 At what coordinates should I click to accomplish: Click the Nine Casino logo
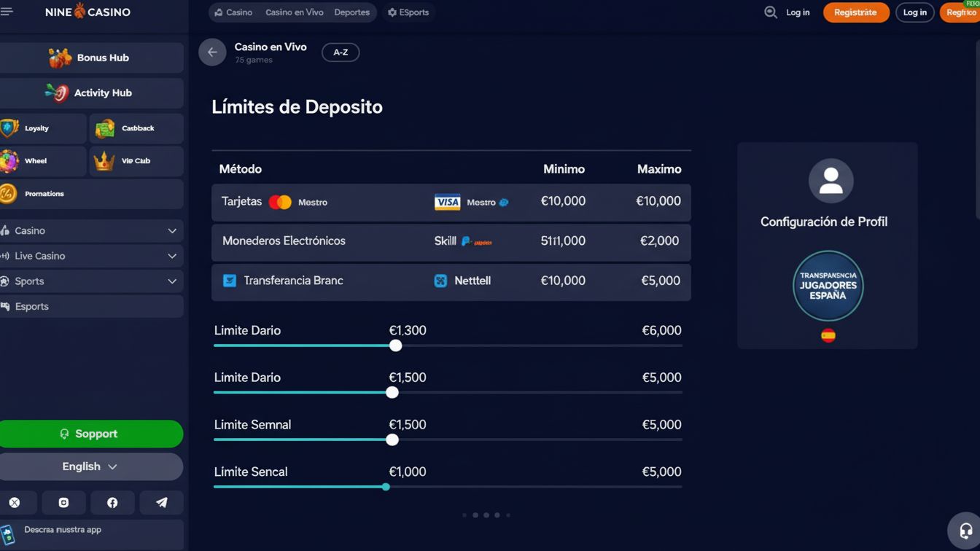click(x=87, y=12)
